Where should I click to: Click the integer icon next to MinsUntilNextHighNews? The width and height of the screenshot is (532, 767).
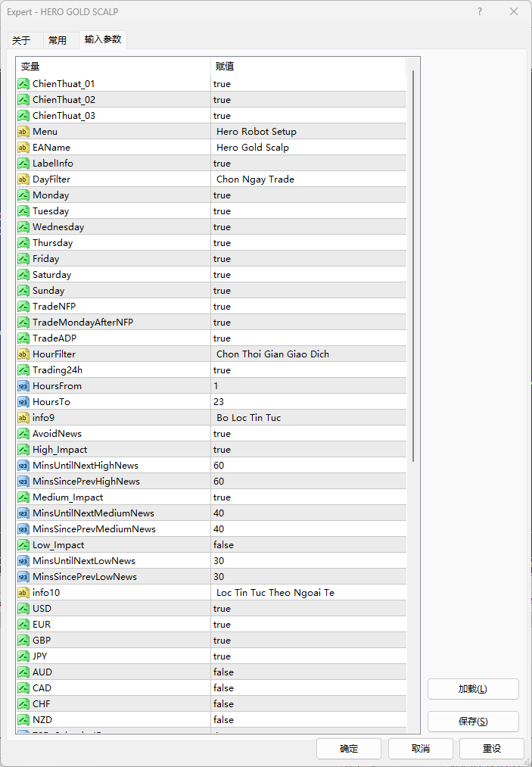[x=23, y=466]
